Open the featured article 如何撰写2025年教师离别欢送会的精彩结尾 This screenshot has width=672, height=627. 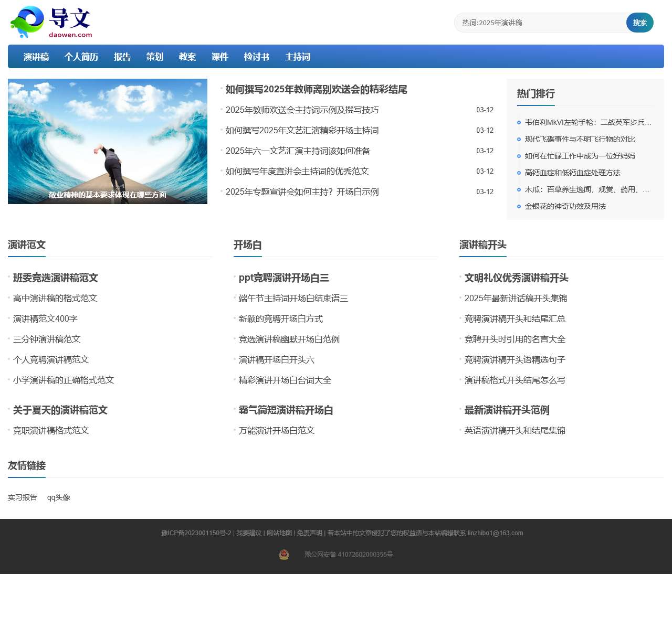tap(316, 90)
